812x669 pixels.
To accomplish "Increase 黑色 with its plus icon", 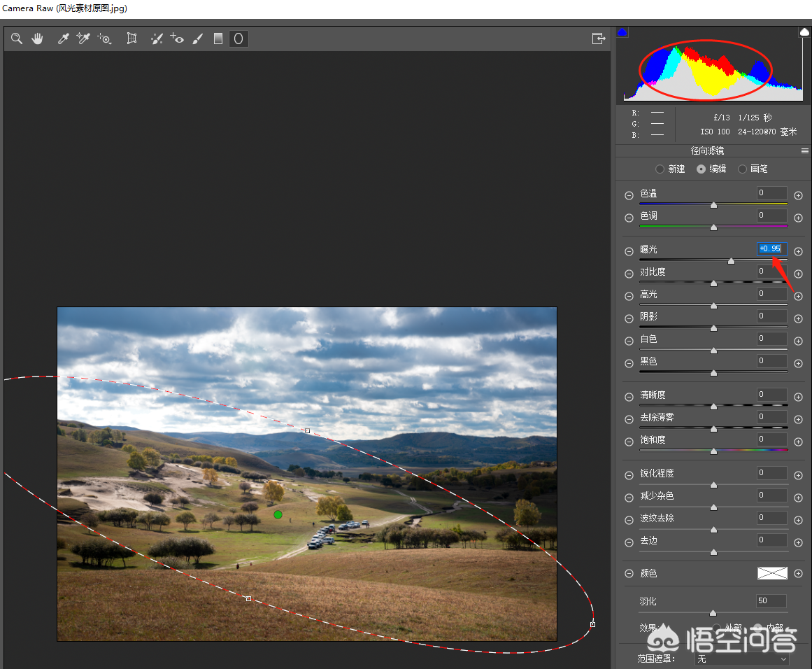I will pyautogui.click(x=799, y=363).
